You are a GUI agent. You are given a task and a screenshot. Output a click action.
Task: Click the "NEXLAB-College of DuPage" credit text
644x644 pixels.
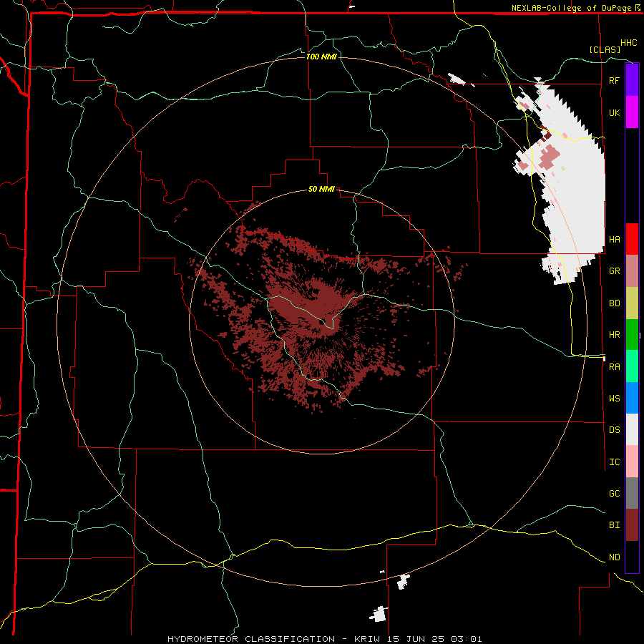pyautogui.click(x=571, y=8)
